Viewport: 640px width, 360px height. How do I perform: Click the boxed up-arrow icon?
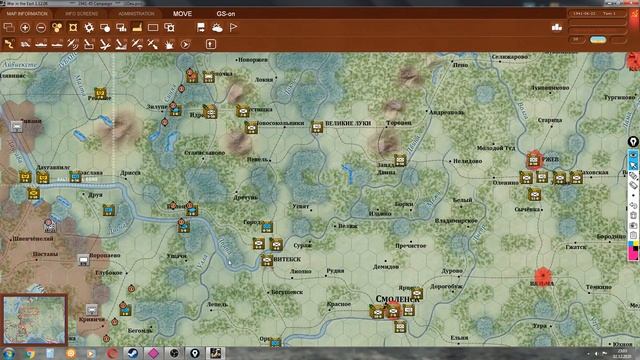click(211, 44)
